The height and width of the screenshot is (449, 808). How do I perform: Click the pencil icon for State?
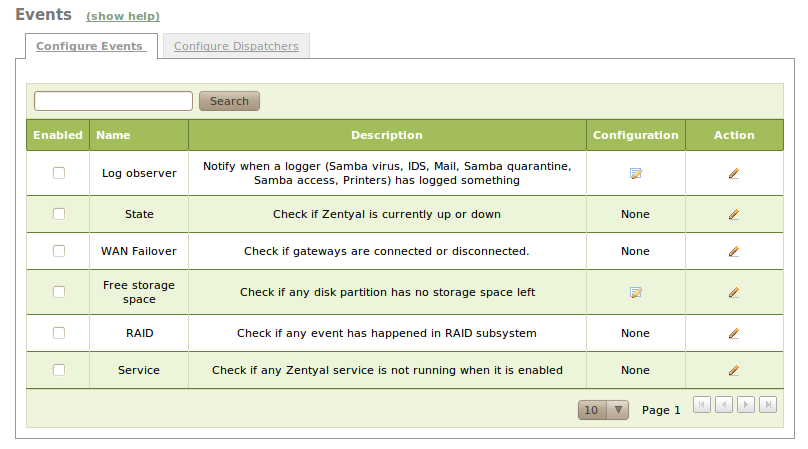pyautogui.click(x=734, y=214)
